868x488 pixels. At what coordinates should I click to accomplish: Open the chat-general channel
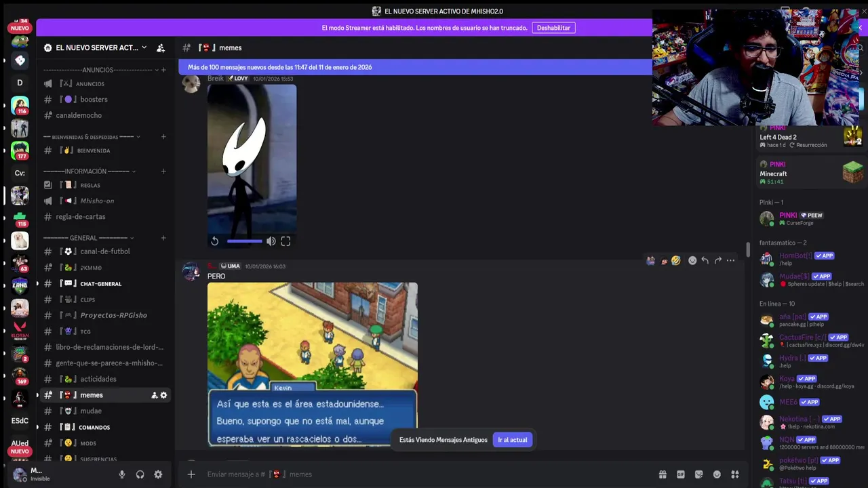[x=104, y=283]
